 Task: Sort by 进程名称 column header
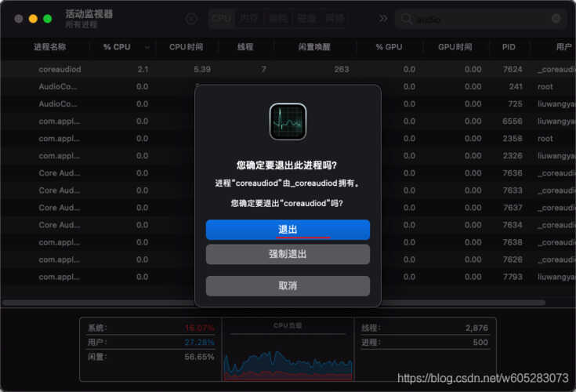pos(49,47)
